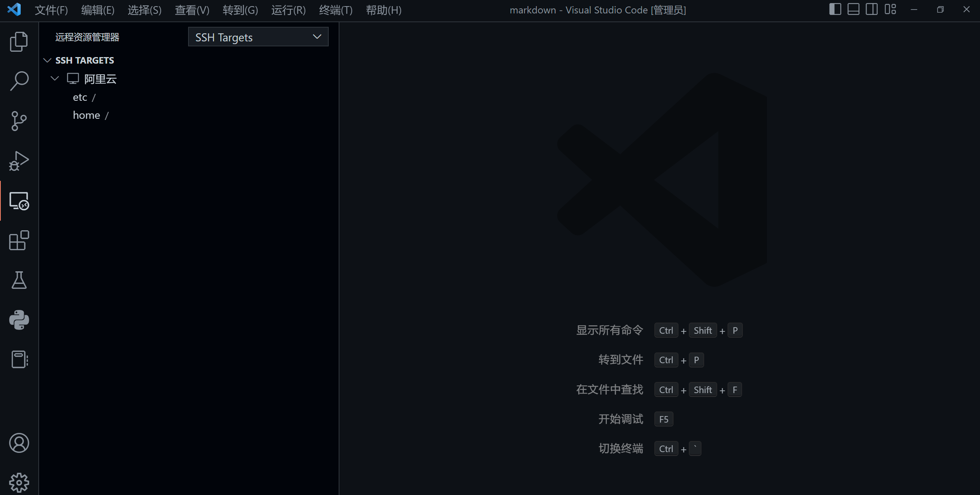Open the 帮助(H) menu

(x=383, y=10)
